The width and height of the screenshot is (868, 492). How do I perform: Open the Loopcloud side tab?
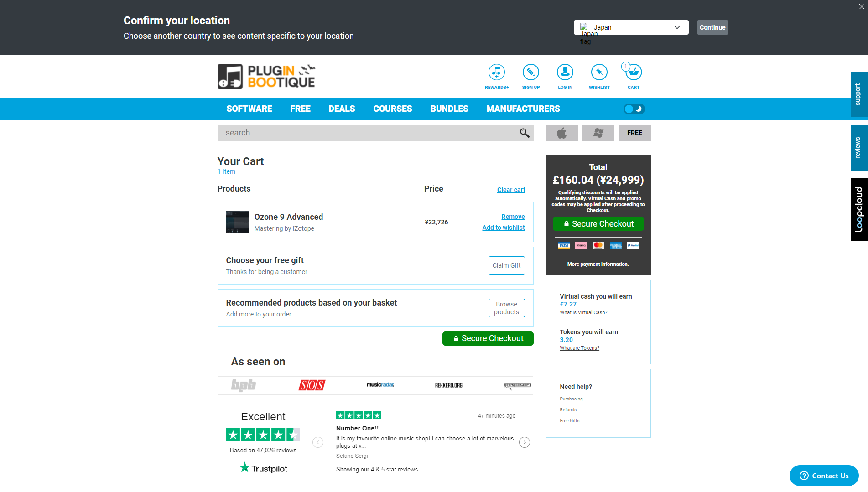tap(859, 209)
